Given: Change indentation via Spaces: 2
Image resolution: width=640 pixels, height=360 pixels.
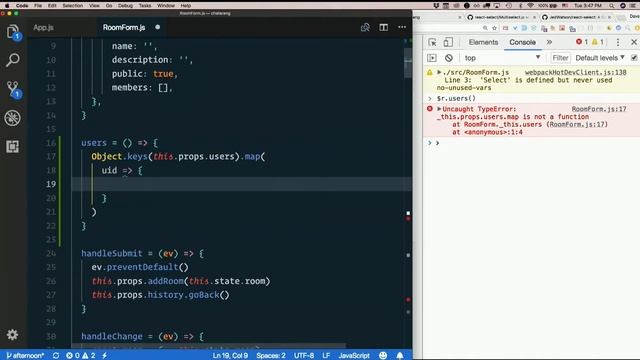Looking at the screenshot, I should point(271,356).
